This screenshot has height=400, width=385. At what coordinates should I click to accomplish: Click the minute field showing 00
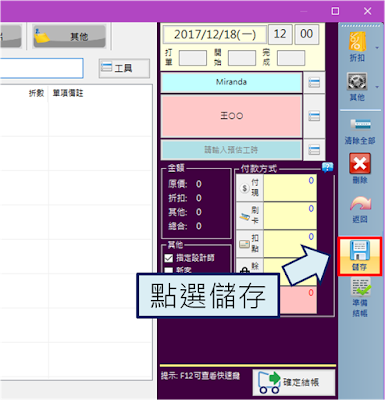tap(307, 34)
